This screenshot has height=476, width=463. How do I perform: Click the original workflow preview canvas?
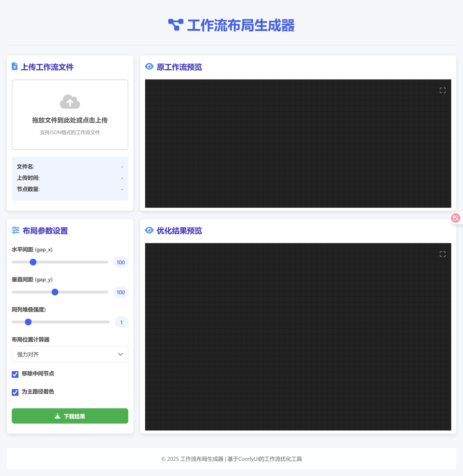pyautogui.click(x=298, y=143)
